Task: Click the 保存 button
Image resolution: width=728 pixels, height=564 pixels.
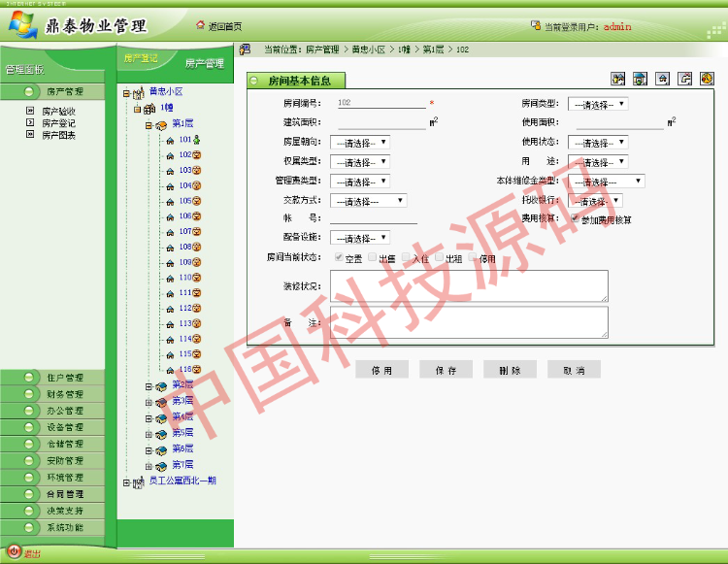Action: click(x=446, y=370)
